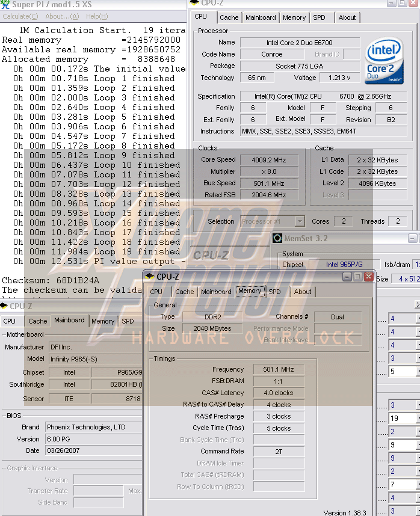The image size is (420, 516).
Task: Open the Help menu in Super PI
Action: click(x=97, y=16)
